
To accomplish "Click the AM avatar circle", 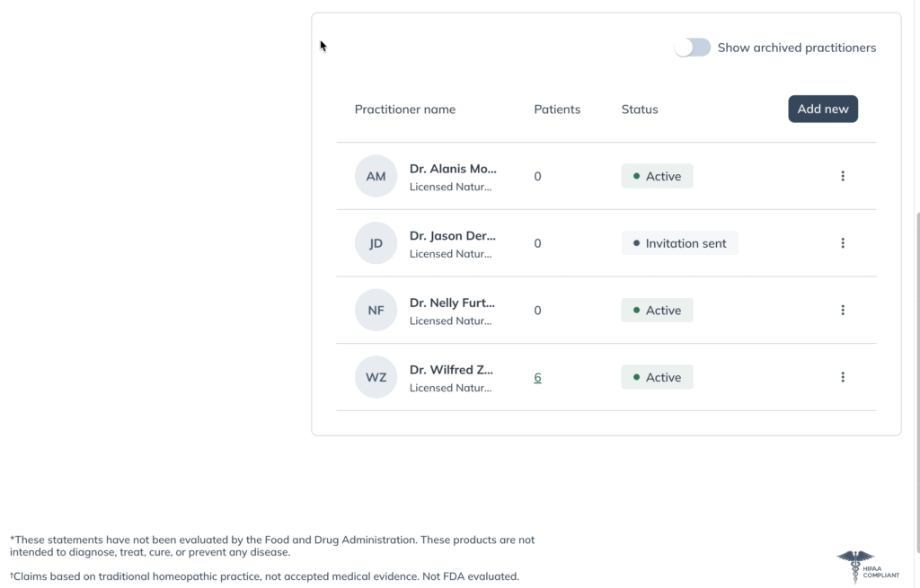I will point(376,176).
